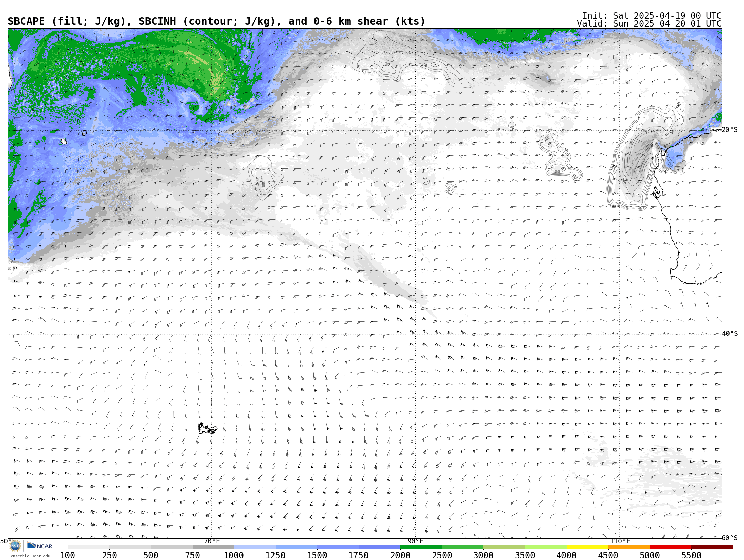Pick the dark red 5500+ colorbar swatch

712,547
